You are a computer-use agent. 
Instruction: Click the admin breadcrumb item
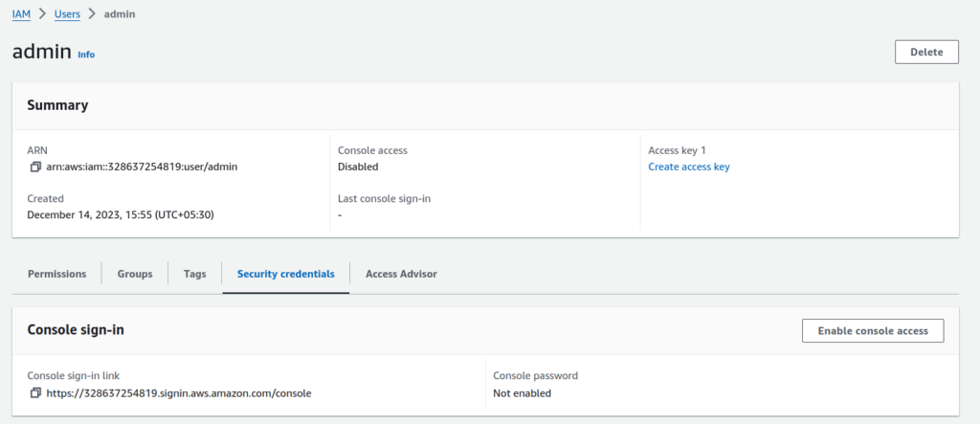[x=119, y=14]
